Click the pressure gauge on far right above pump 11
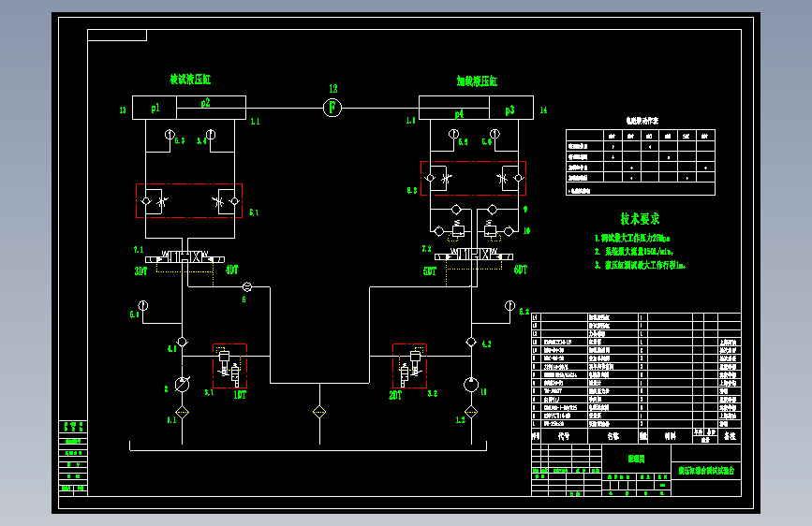Image resolution: width=812 pixels, height=526 pixels. pos(510,305)
